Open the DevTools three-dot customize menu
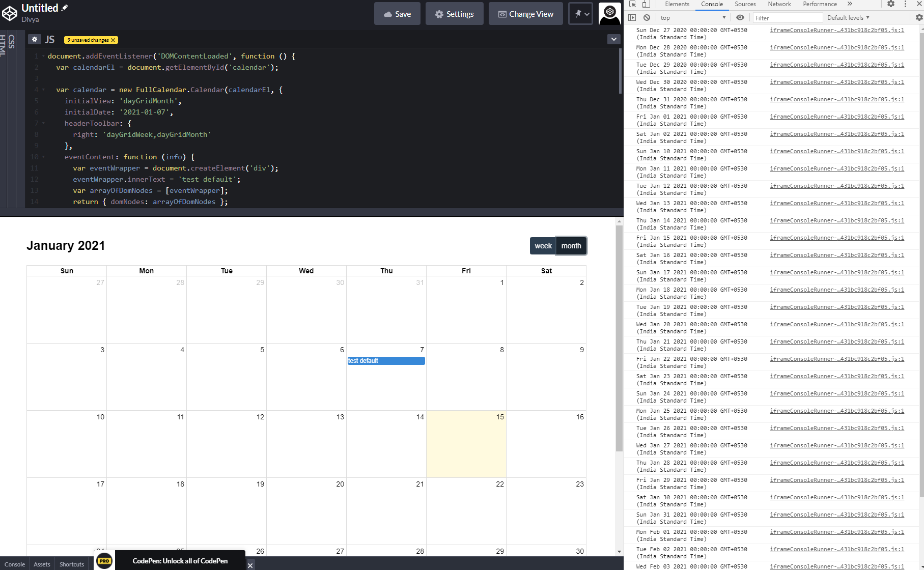Image resolution: width=924 pixels, height=570 pixels. pos(905,4)
